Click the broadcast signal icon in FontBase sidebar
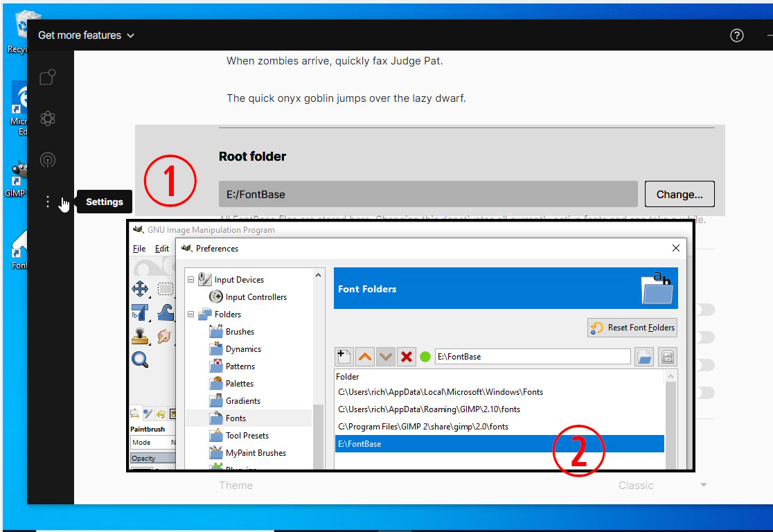 pyautogui.click(x=47, y=160)
